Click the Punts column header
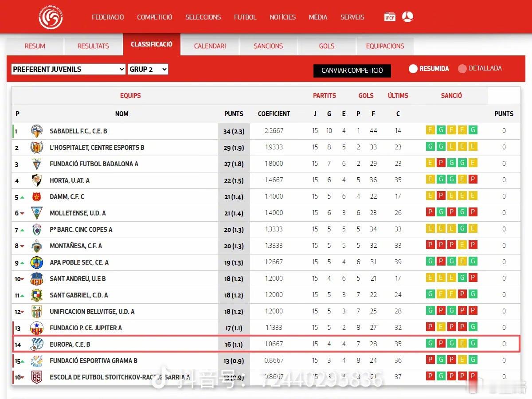 (234, 114)
